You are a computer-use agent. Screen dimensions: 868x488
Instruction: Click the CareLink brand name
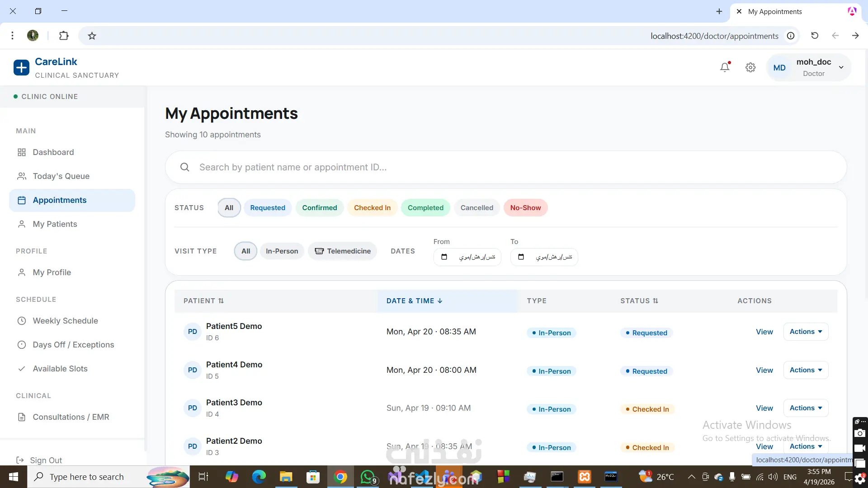(56, 61)
